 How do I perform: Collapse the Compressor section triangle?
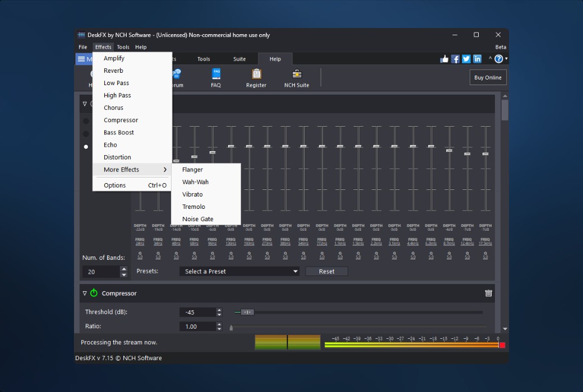(x=85, y=293)
